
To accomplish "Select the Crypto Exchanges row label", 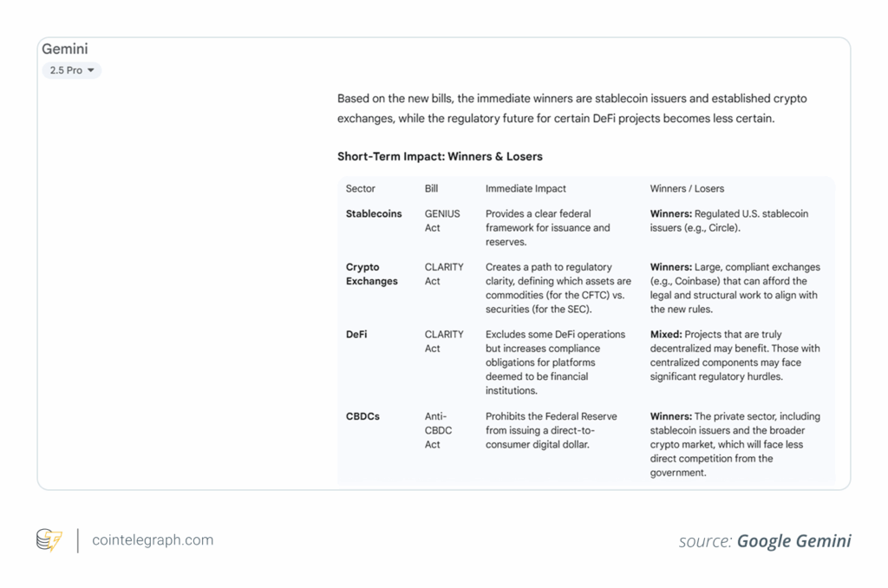I will pos(372,274).
